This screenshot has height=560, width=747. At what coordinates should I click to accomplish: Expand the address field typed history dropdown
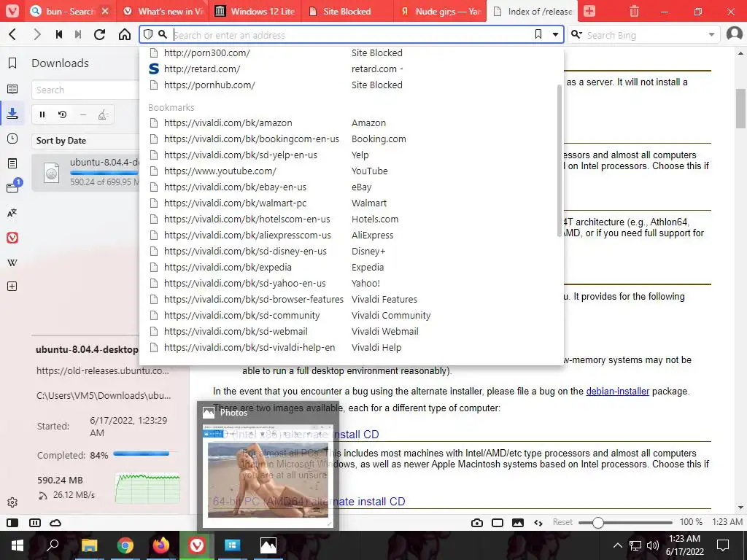[555, 34]
